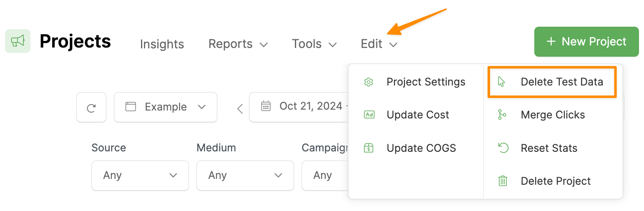Image resolution: width=644 pixels, height=211 pixels.
Task: Click the refresh icon button
Action: tap(91, 108)
